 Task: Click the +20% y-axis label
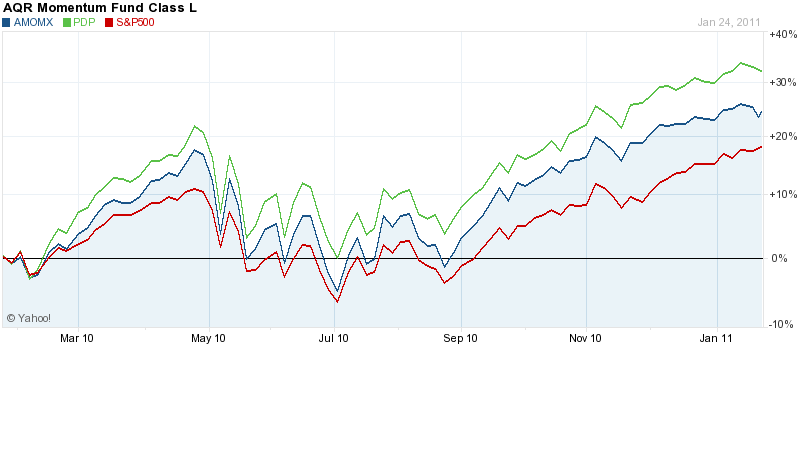point(780,136)
